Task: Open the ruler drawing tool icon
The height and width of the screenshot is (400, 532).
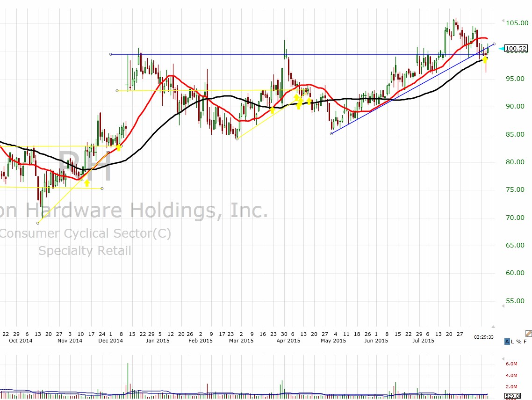Action: 528,334
